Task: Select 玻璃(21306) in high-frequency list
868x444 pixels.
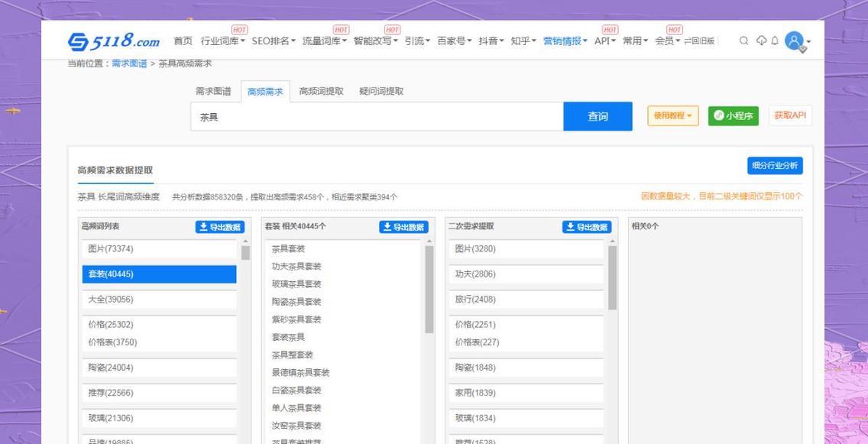Action: point(160,418)
